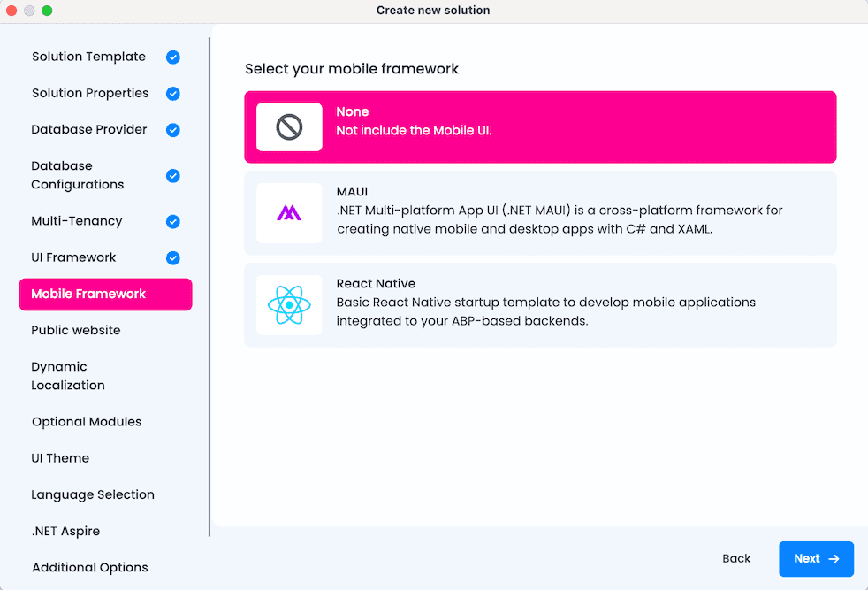Click checkmark icon beside Solution Properties
Screen dimensions: 868x590
point(173,94)
